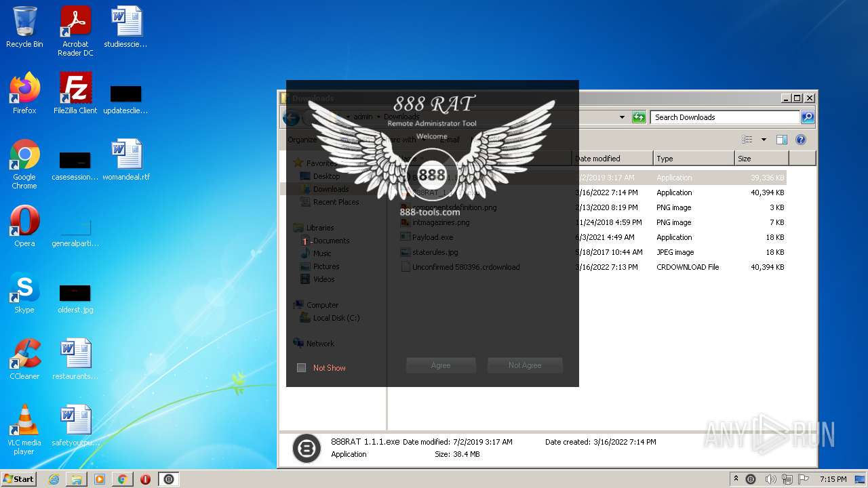Click the 888 RAT tray icon

coord(751,479)
